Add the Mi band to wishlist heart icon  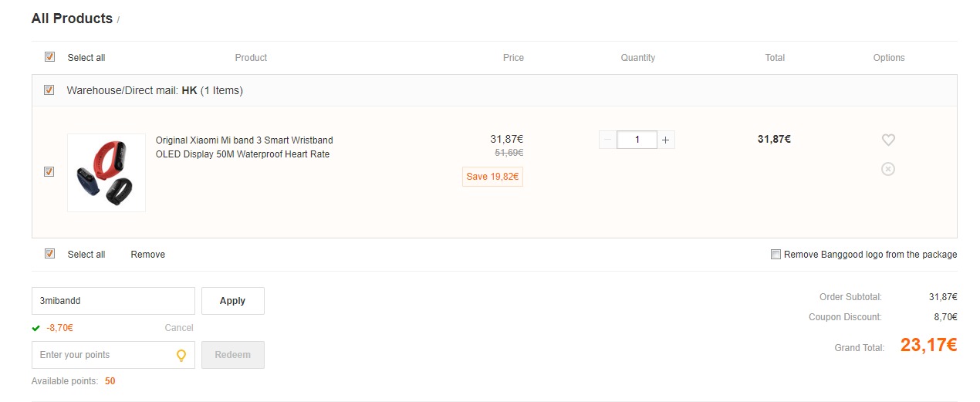click(x=888, y=140)
